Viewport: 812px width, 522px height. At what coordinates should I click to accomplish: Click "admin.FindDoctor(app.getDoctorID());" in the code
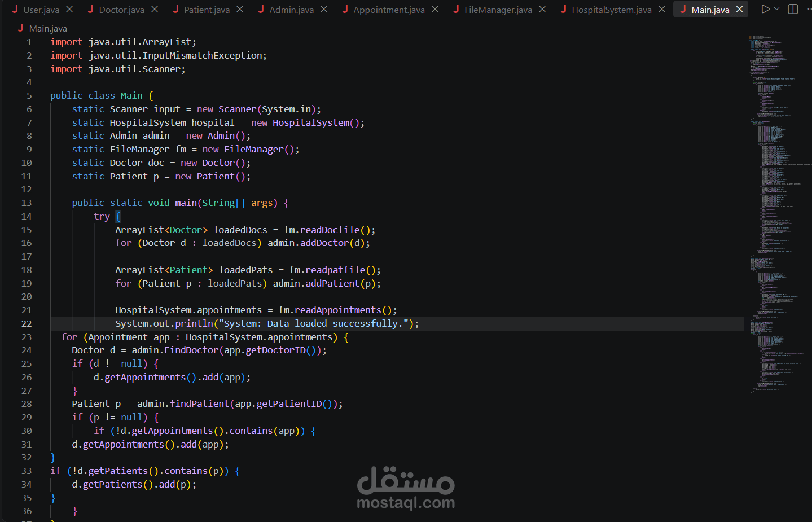229,350
